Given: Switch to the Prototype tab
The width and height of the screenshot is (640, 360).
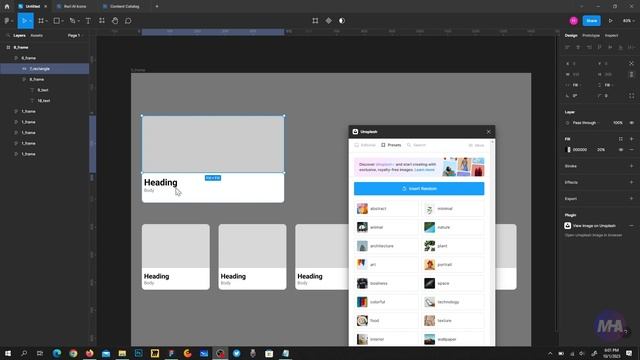Looking at the screenshot, I should click(591, 36).
